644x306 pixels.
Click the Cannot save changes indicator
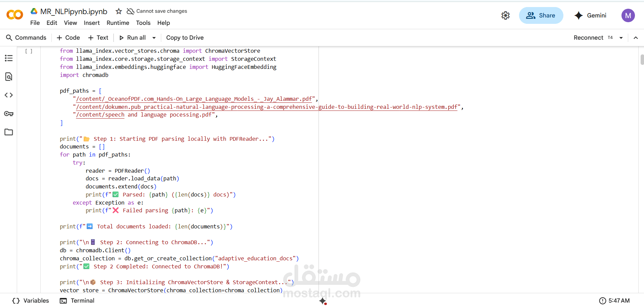point(157,11)
